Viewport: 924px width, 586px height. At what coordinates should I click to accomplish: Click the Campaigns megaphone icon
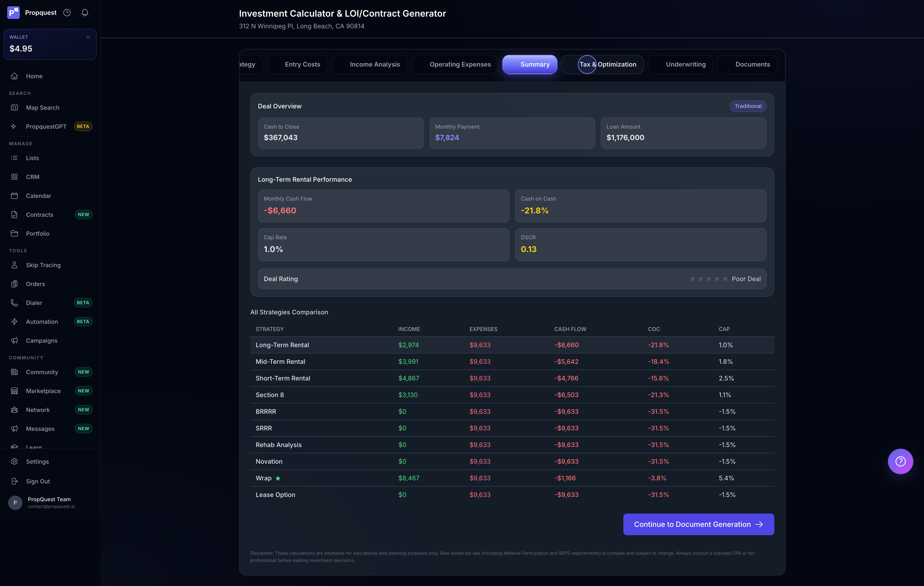(15, 341)
